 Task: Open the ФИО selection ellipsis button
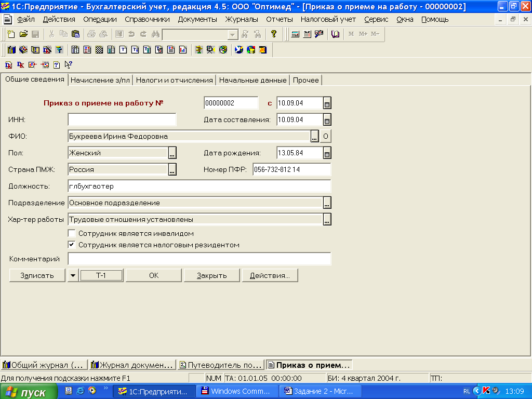[x=314, y=137]
